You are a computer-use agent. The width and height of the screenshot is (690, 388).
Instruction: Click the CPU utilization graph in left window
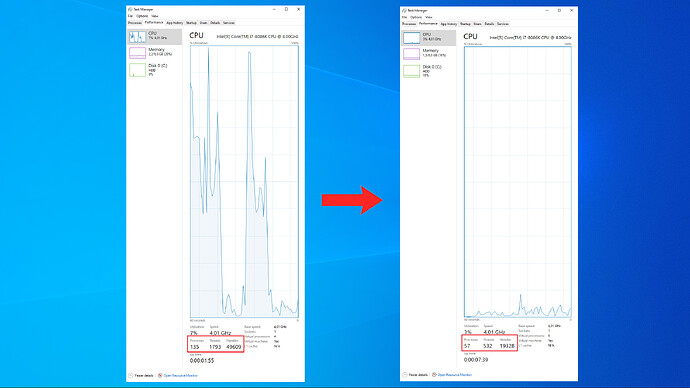244,181
